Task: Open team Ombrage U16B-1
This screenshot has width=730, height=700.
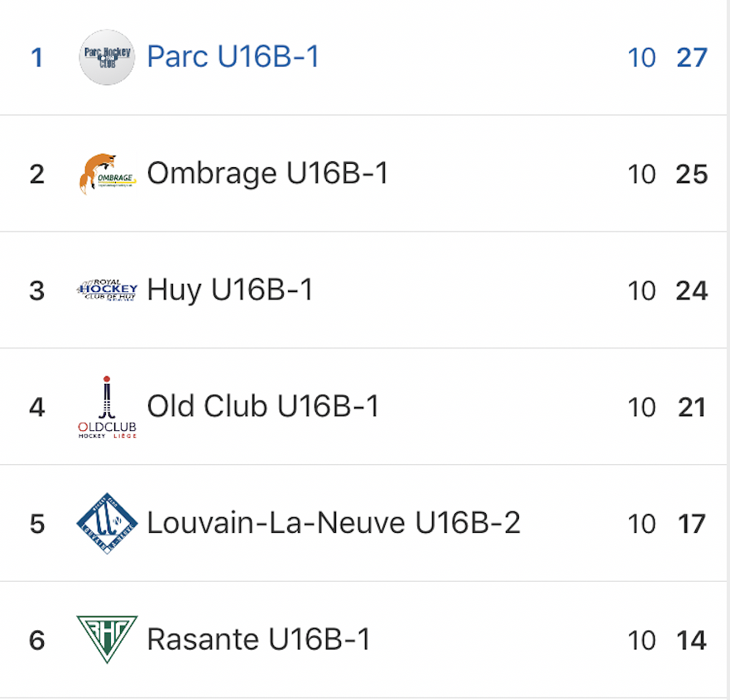Action: [267, 174]
